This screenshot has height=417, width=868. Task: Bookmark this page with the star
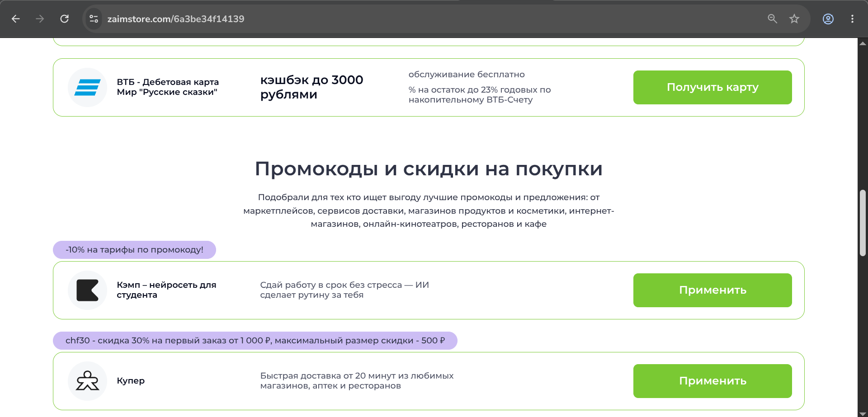(794, 19)
